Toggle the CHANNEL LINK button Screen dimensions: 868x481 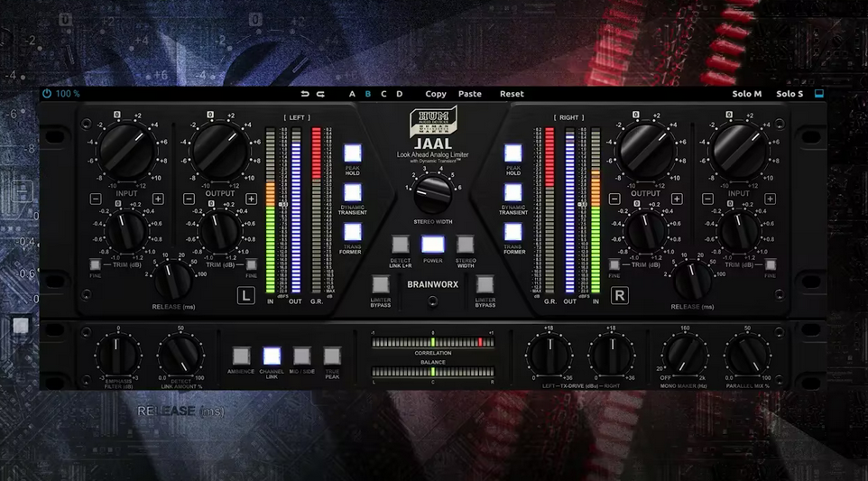click(x=272, y=356)
